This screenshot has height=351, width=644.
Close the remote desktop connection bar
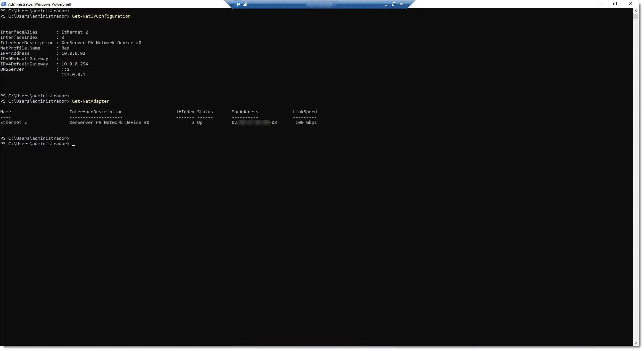(x=401, y=4)
